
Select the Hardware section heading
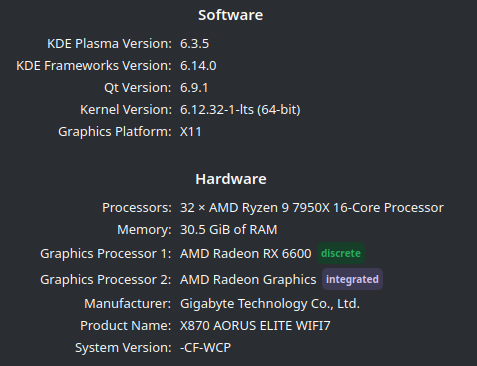(x=231, y=179)
